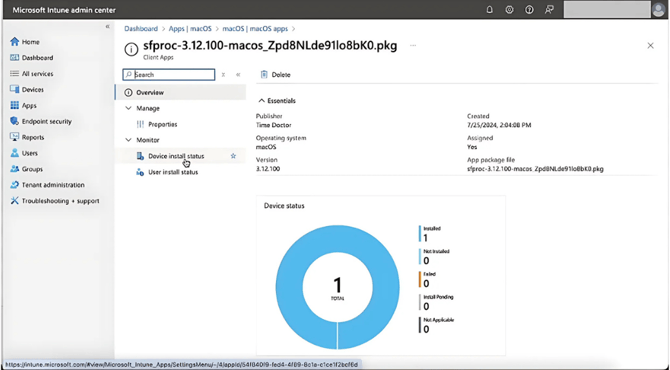The height and width of the screenshot is (370, 670).
Task: Open the help question mark icon
Action: coord(529,10)
